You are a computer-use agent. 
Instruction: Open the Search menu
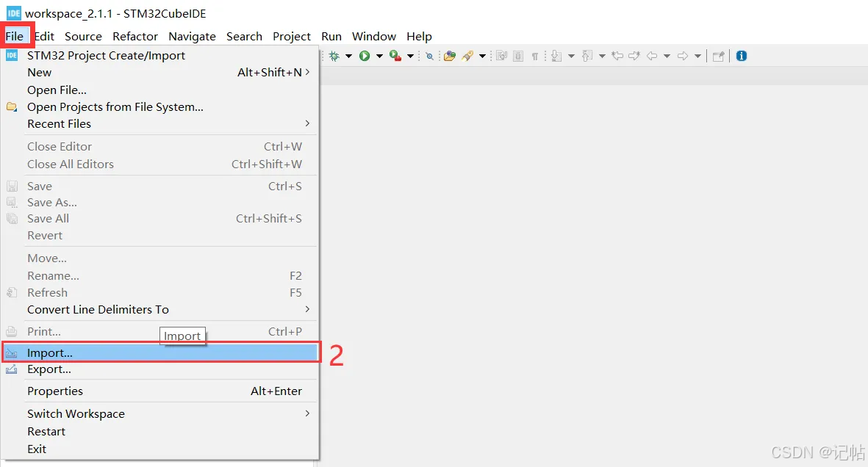(x=244, y=36)
